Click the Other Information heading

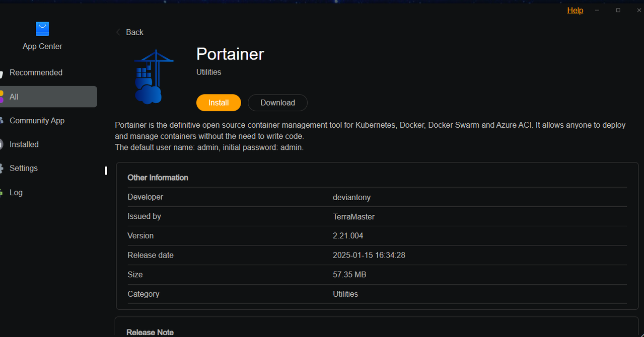[158, 178]
